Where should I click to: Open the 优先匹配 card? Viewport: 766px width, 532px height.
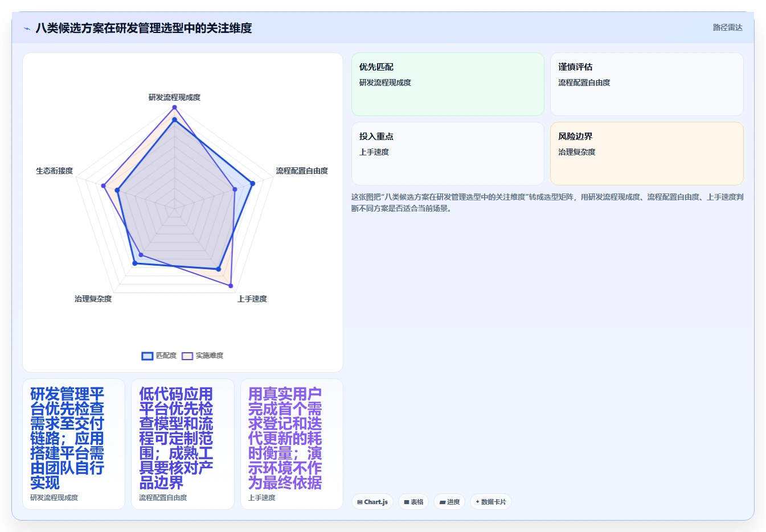(448, 84)
